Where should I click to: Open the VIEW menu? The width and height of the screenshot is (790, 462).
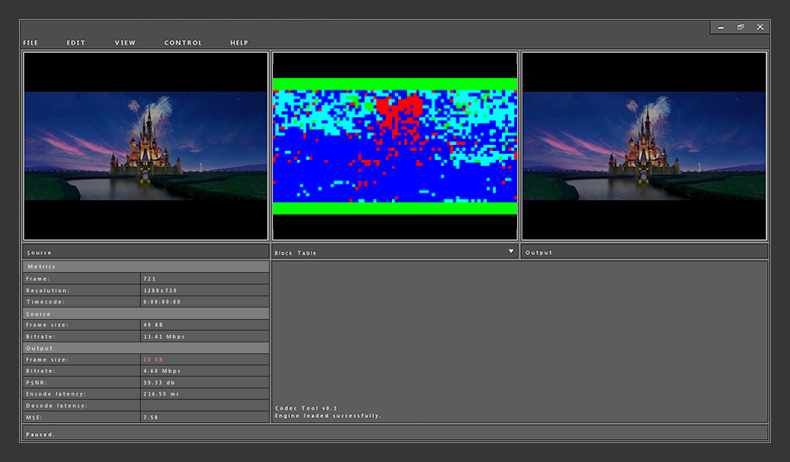(x=125, y=43)
